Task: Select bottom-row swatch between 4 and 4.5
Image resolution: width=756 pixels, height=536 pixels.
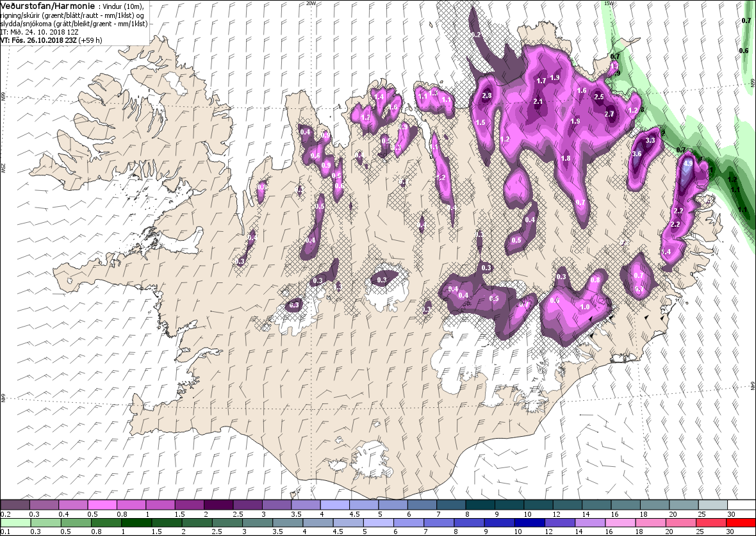Action: pos(318,523)
